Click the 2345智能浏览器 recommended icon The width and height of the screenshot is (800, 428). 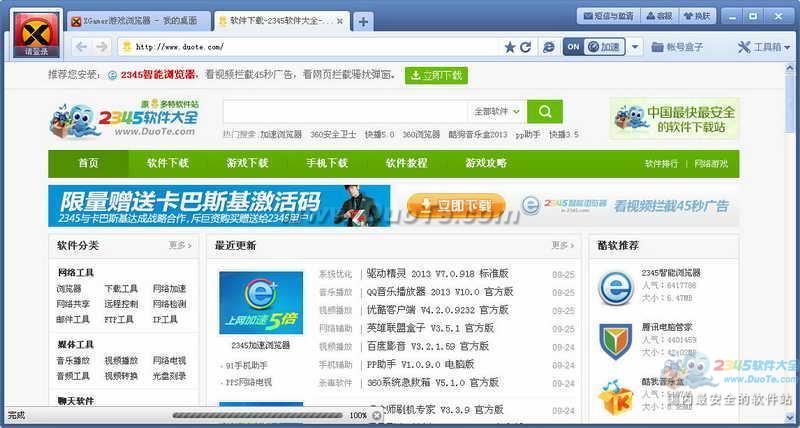click(616, 288)
